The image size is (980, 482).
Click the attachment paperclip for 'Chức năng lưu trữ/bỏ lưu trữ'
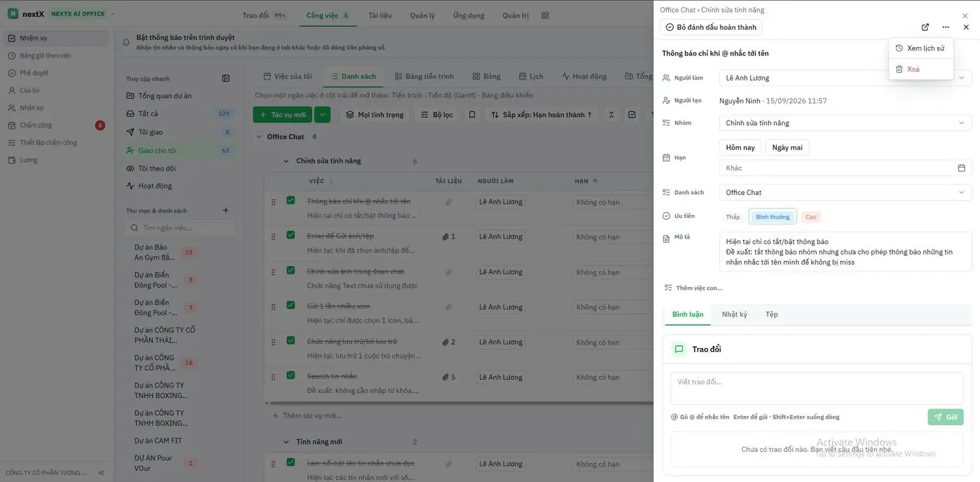click(446, 342)
